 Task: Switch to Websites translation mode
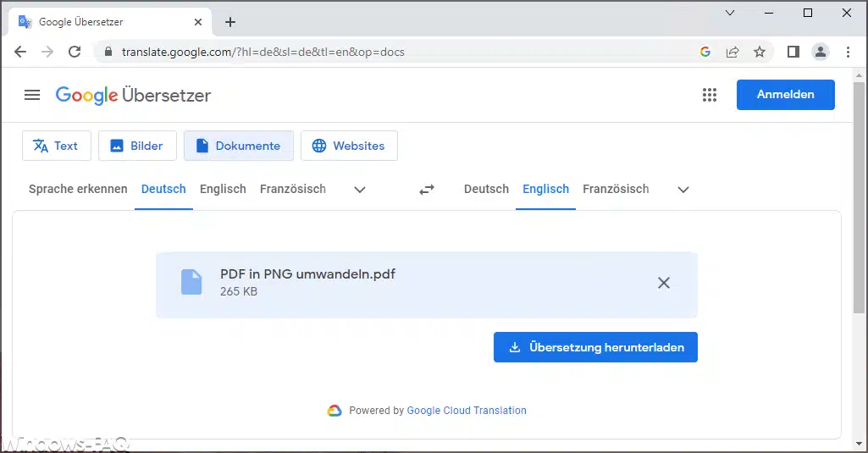(x=349, y=146)
